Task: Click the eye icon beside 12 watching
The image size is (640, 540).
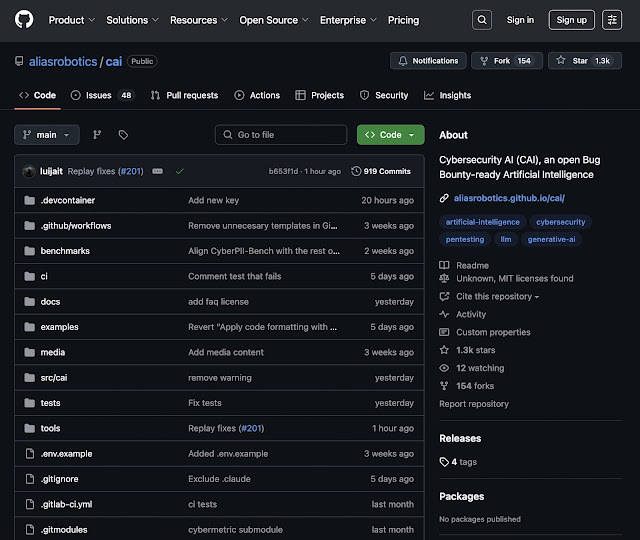Action: [444, 368]
